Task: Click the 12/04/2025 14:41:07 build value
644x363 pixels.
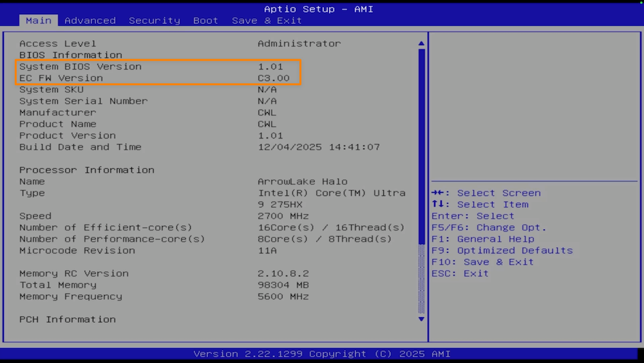Action: click(319, 147)
